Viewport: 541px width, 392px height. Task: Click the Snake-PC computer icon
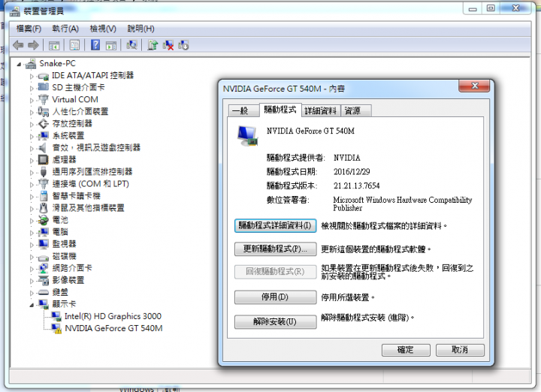click(x=31, y=63)
